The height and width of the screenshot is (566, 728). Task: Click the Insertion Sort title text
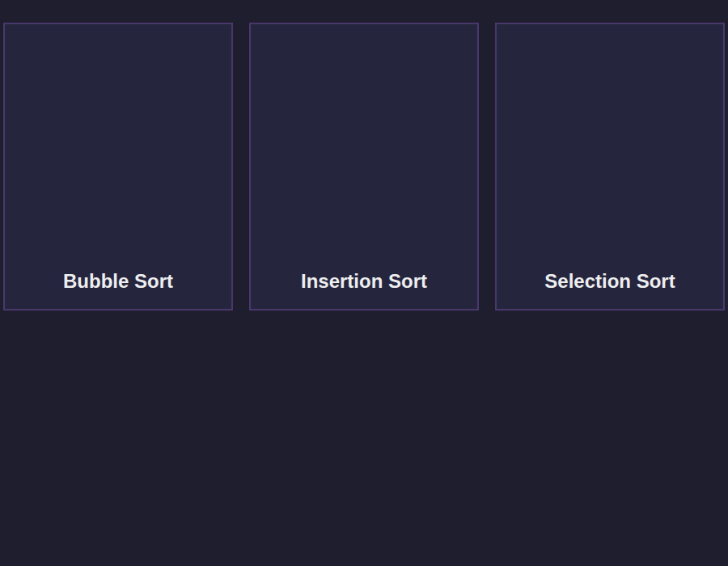[x=364, y=281]
